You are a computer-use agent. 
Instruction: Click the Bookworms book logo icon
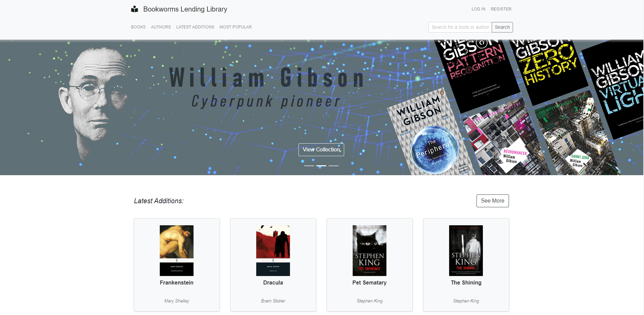point(135,9)
